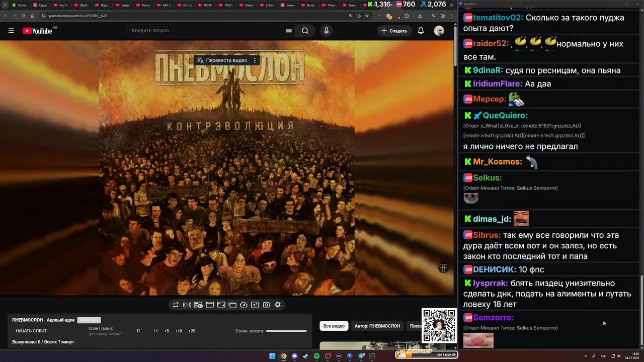Image resolution: width=644 pixels, height=362 pixels.
Task: Click username Sibrus in chat
Action: pyautogui.click(x=487, y=235)
